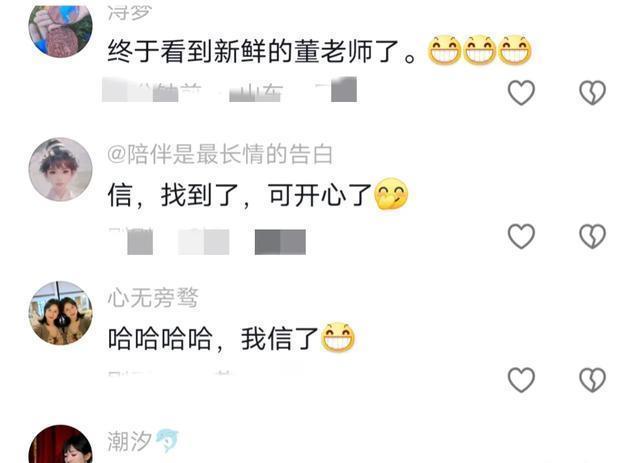Open the 潮汐 username
This screenshot has width=640, height=463.
pos(129,441)
